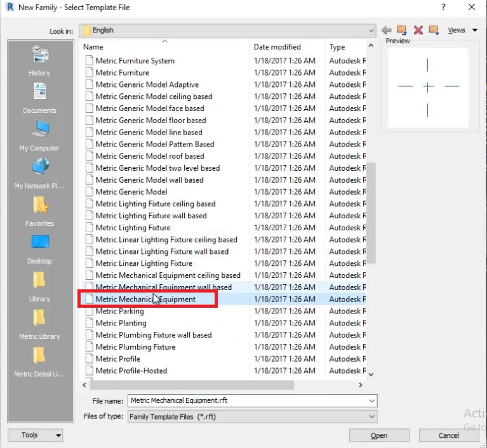
Task: Select Metric Generic Model two level based
Action: (x=157, y=168)
